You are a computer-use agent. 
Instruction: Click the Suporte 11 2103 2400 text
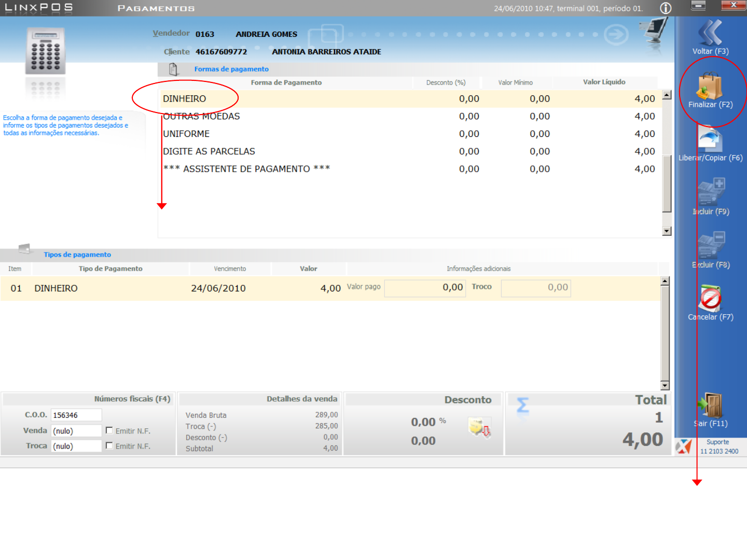[718, 446]
